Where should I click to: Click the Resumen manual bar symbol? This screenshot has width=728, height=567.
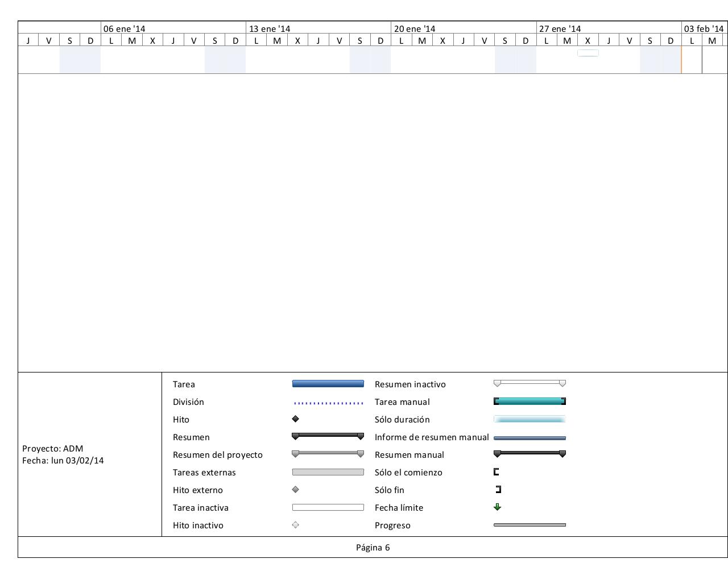point(530,454)
